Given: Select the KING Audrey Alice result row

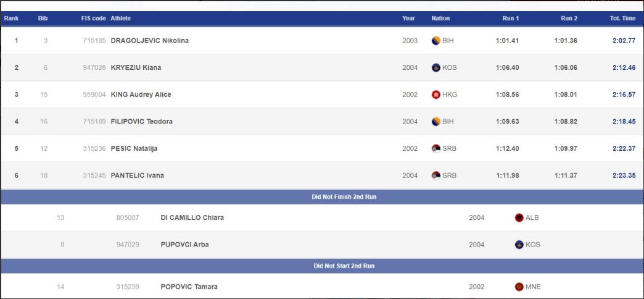Looking at the screenshot, I should tap(322, 95).
